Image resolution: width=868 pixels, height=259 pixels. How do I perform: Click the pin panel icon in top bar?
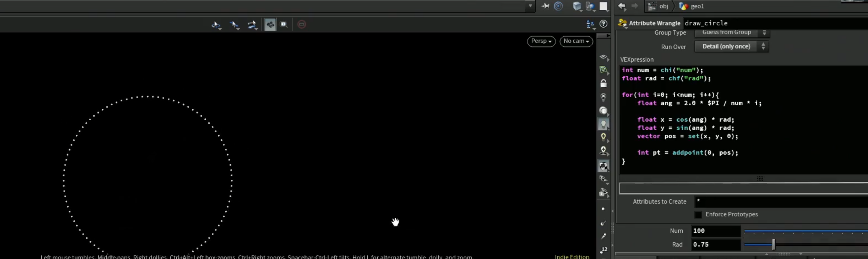coord(545,6)
